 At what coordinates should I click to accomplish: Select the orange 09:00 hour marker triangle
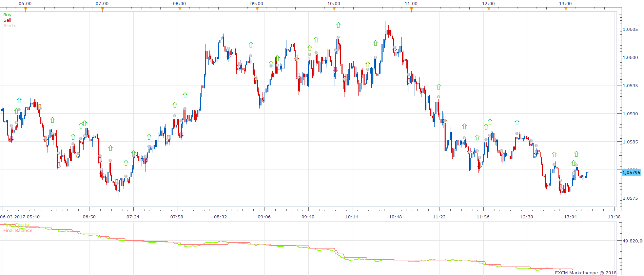point(257,9)
